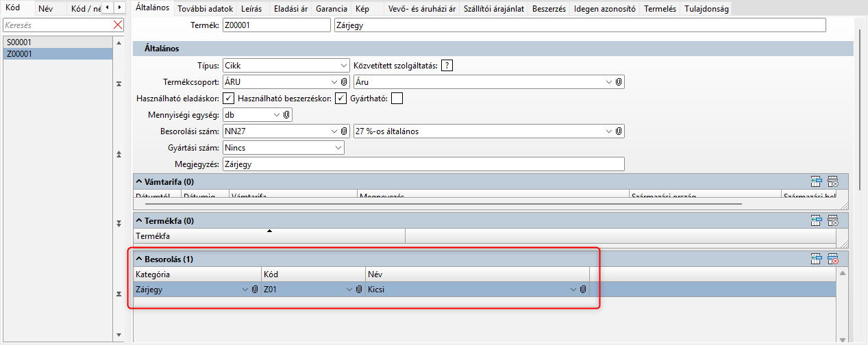
Task: Open the Besorolási szám dropdown showing NN27
Action: tap(334, 131)
